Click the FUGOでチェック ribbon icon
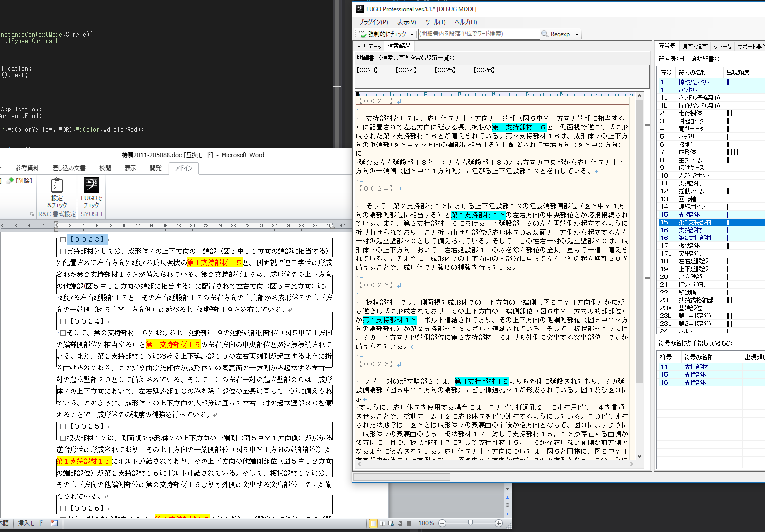Screen dimensions: 765x532 click(91, 185)
